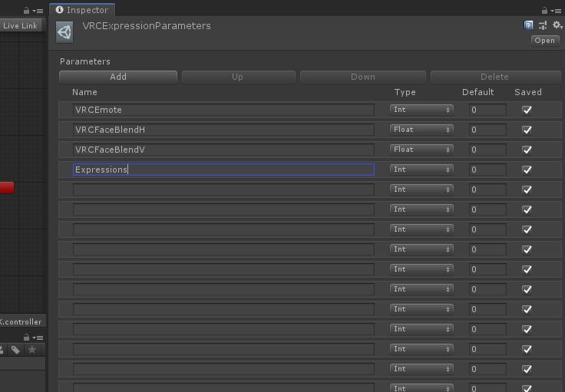Toggle the Live Link button

(20, 25)
